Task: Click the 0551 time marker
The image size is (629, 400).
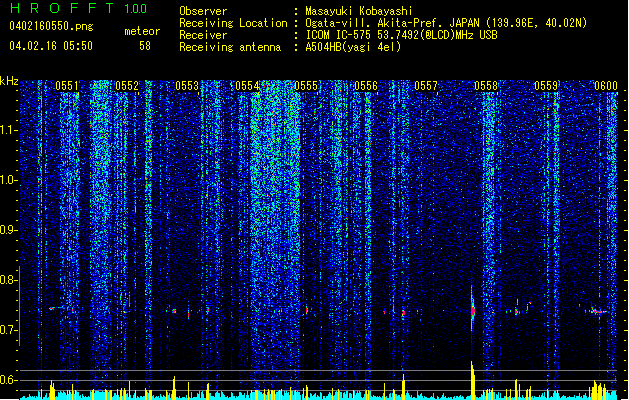Action: click(x=67, y=86)
